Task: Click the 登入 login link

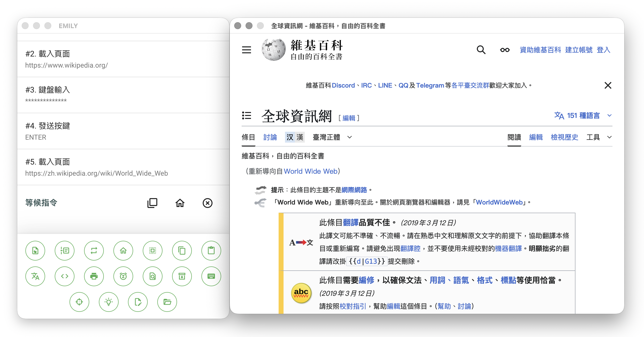Action: (603, 50)
